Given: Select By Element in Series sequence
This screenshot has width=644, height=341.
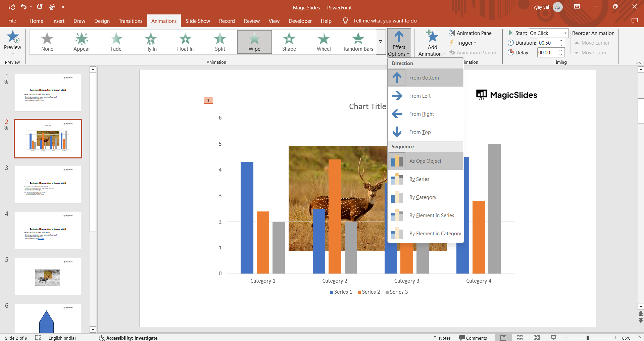Looking at the screenshot, I should 426,215.
